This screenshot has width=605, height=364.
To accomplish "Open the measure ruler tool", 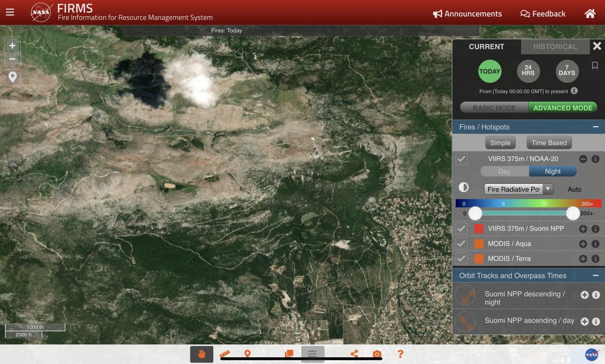I will click(225, 354).
